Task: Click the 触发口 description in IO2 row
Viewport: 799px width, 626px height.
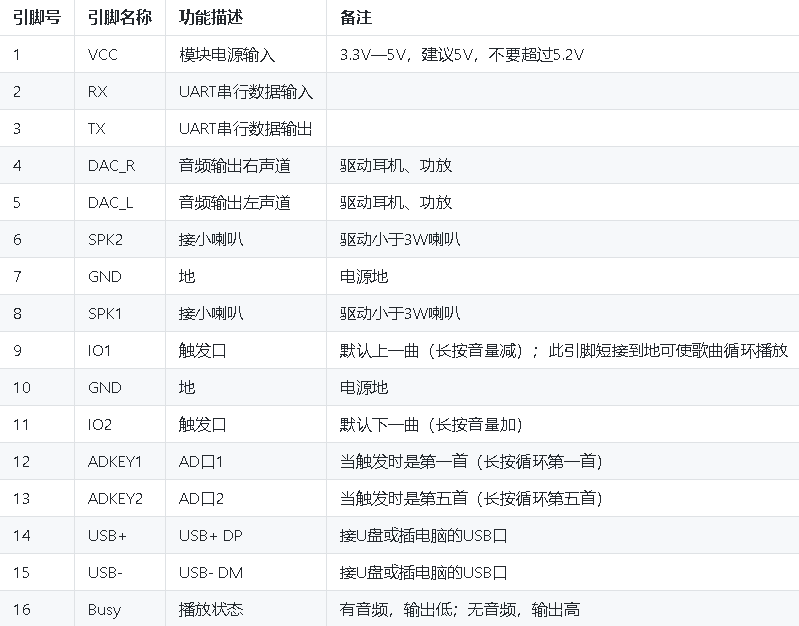Action: tap(203, 425)
